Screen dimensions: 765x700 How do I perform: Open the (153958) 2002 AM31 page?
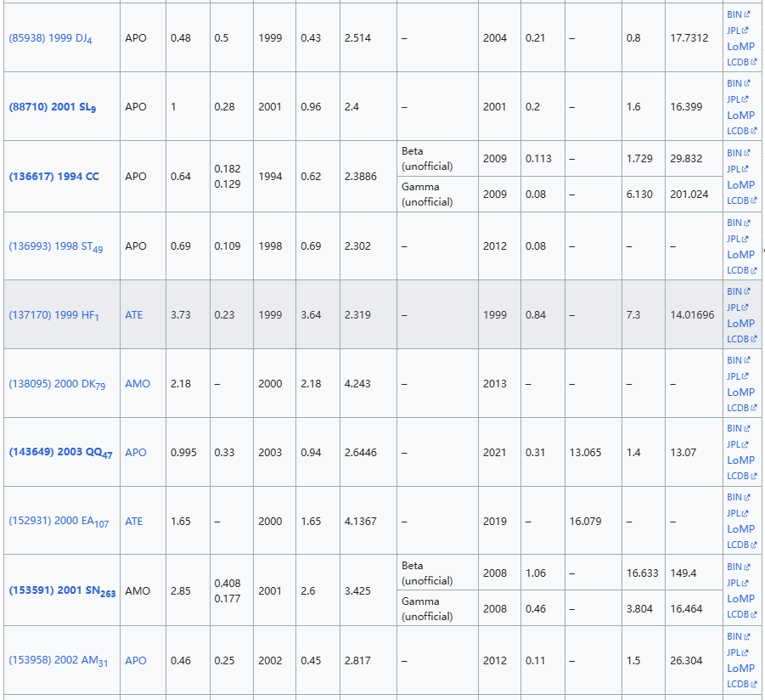[x=57, y=661]
